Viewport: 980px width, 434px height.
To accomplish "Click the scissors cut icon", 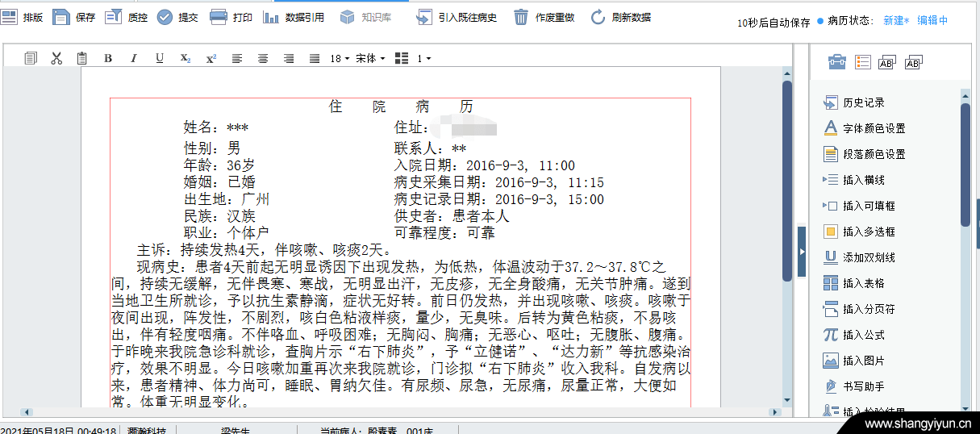I will pyautogui.click(x=56, y=58).
